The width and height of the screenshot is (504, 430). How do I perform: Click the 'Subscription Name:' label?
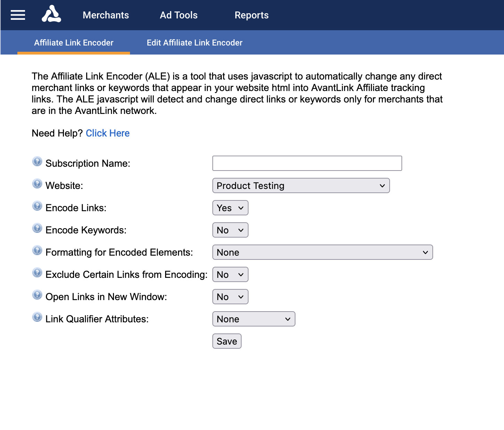pyautogui.click(x=88, y=164)
